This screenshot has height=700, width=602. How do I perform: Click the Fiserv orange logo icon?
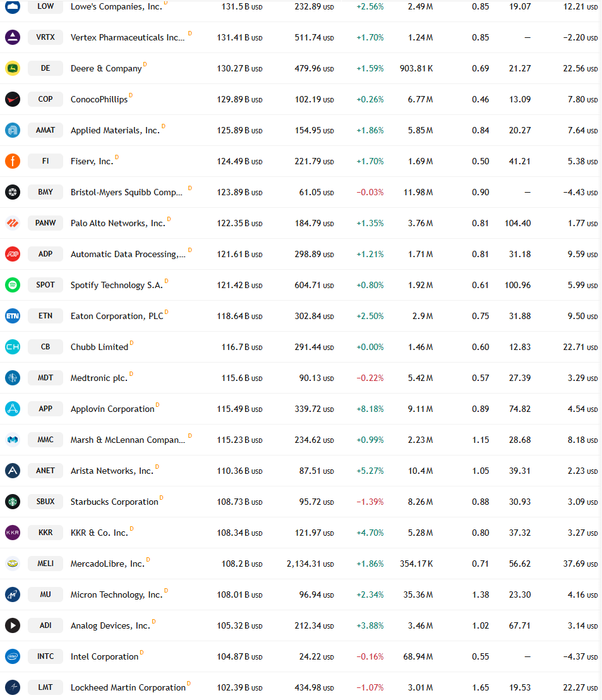coord(13,160)
